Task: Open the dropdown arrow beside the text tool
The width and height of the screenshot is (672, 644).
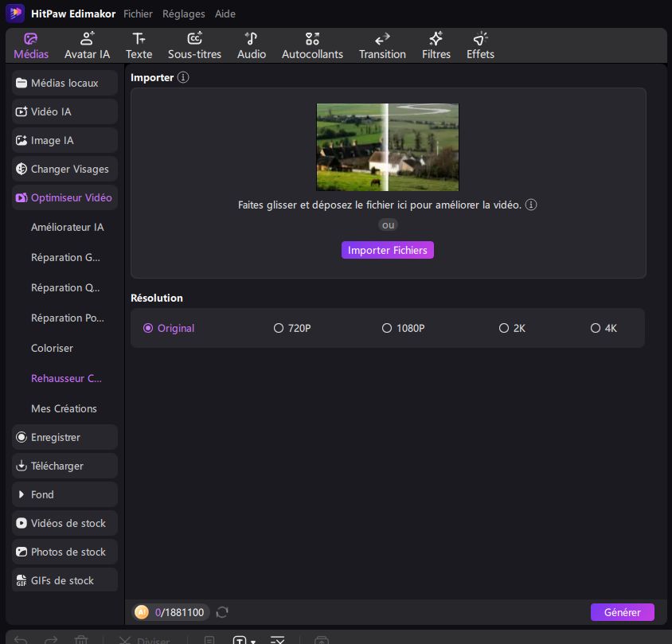Action: click(x=253, y=642)
